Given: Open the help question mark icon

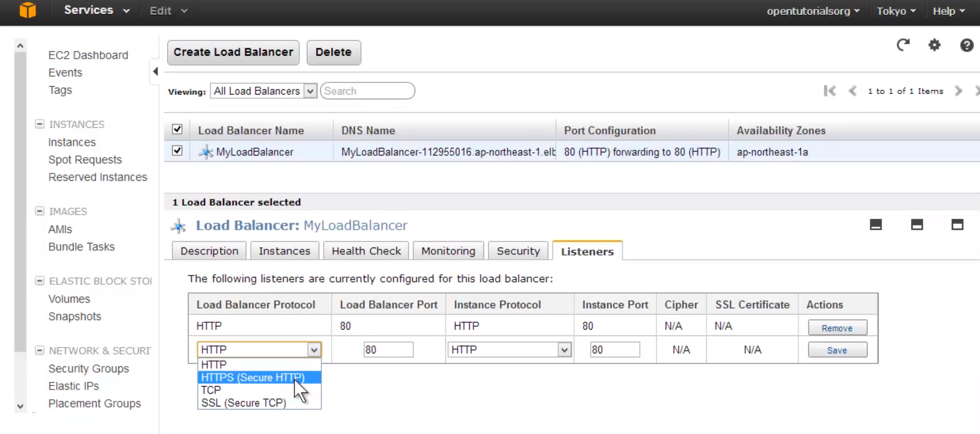Looking at the screenshot, I should pyautogui.click(x=967, y=45).
